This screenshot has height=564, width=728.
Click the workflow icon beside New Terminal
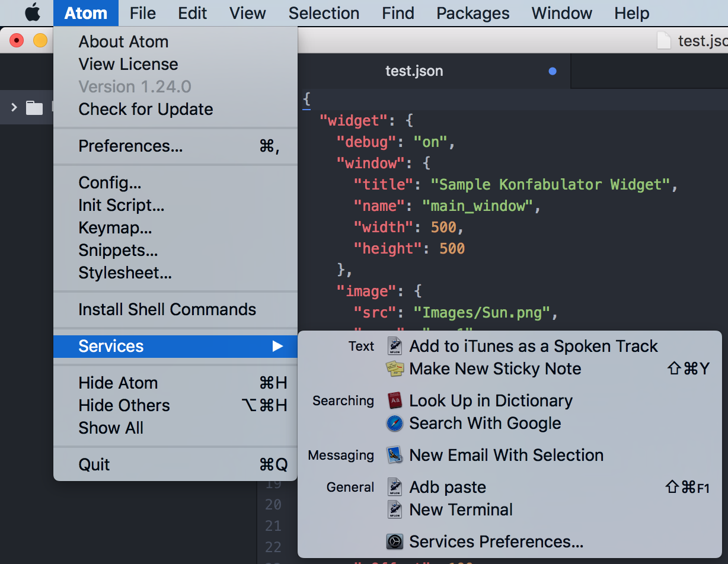click(395, 510)
